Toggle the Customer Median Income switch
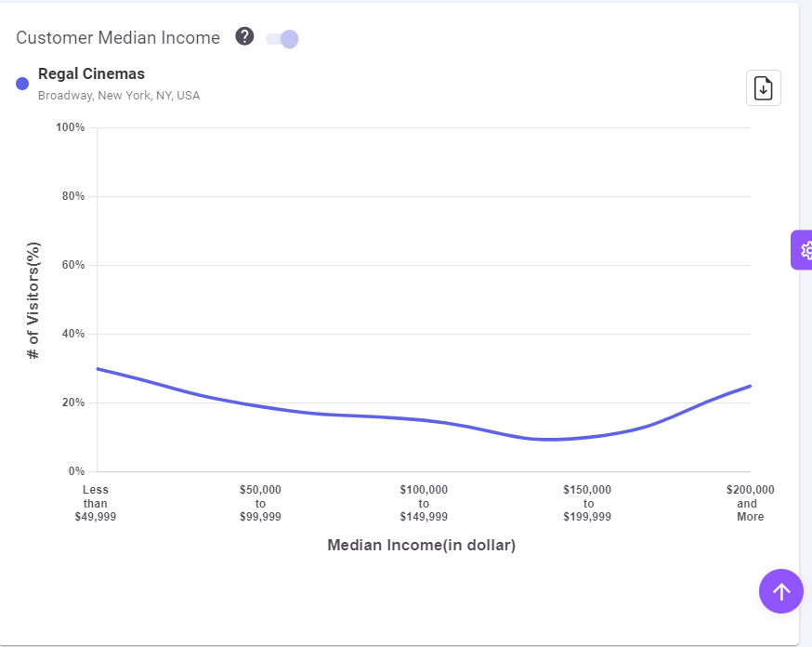This screenshot has width=812, height=647. [282, 38]
